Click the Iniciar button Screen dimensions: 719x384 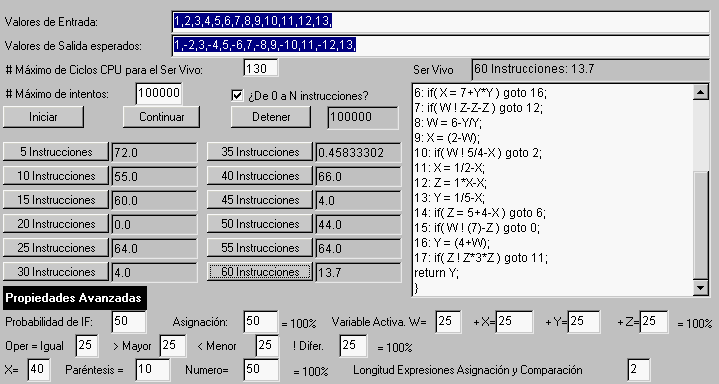tap(44, 117)
